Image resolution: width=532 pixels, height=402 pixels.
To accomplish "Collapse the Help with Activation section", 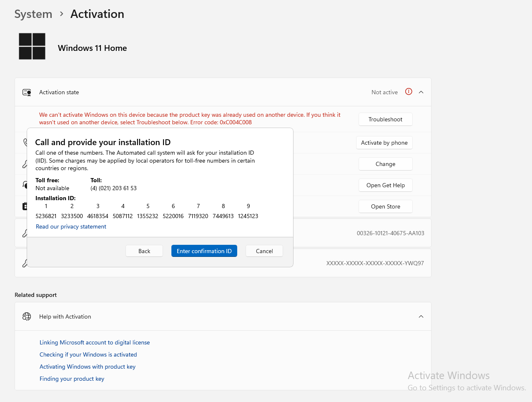I will (x=421, y=317).
